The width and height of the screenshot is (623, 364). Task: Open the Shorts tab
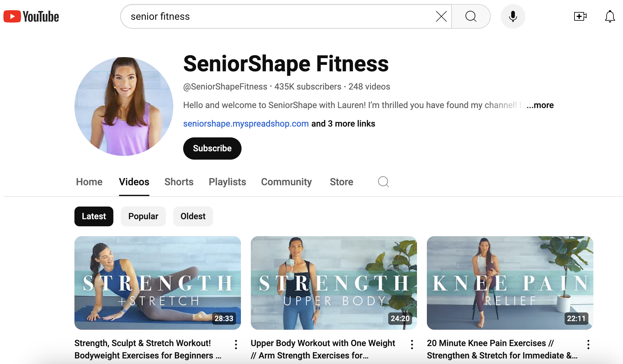179,182
